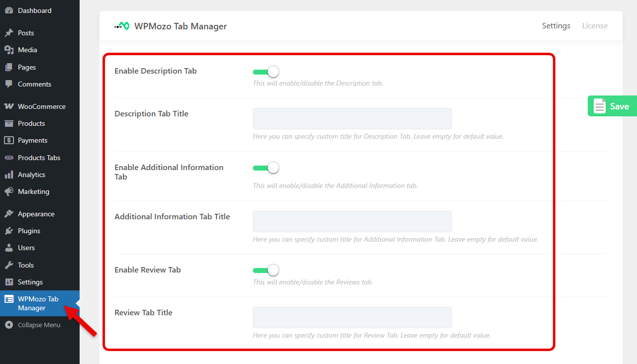Viewport: 637px width, 364px height.
Task: Click the 'Enable Review Tab' label
Action: click(x=148, y=270)
